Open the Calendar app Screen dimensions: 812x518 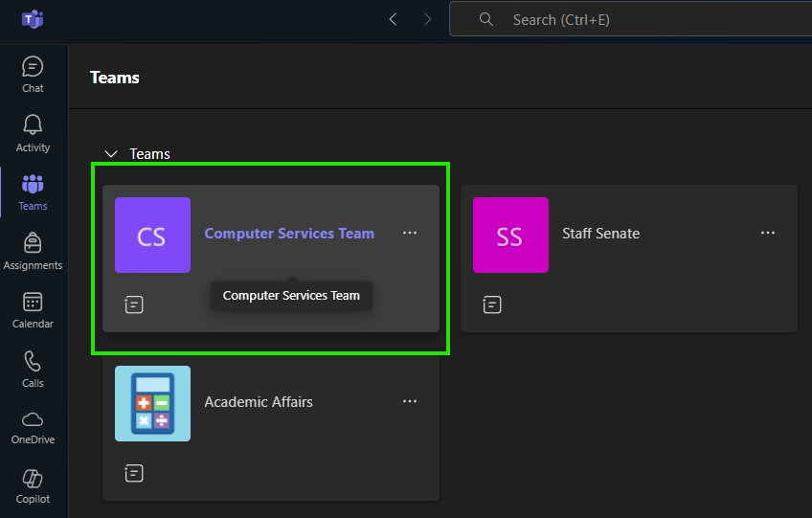point(33,311)
